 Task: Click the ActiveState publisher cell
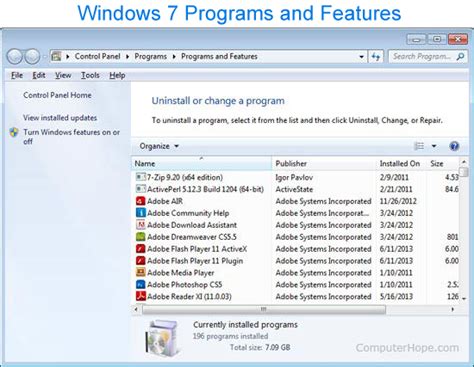[x=294, y=189]
